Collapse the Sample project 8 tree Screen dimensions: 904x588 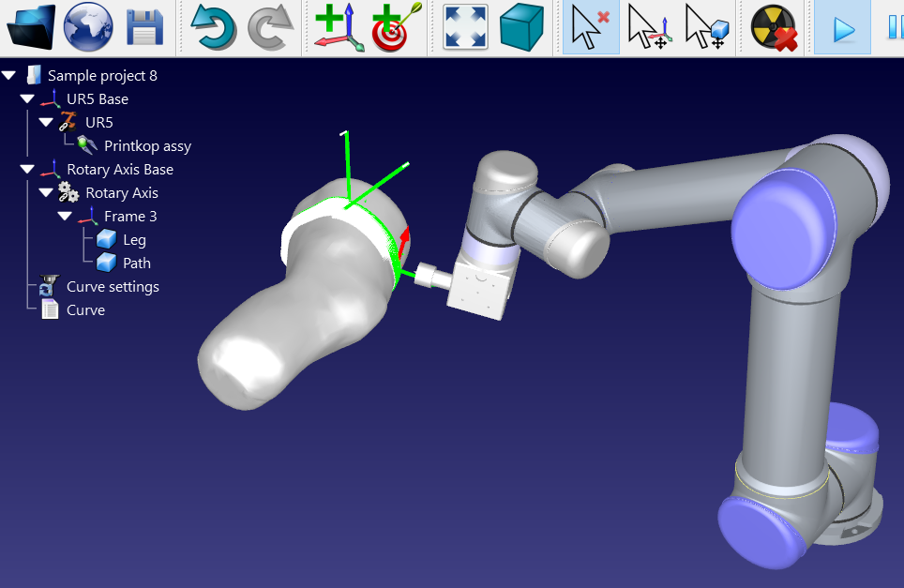[x=9, y=76]
